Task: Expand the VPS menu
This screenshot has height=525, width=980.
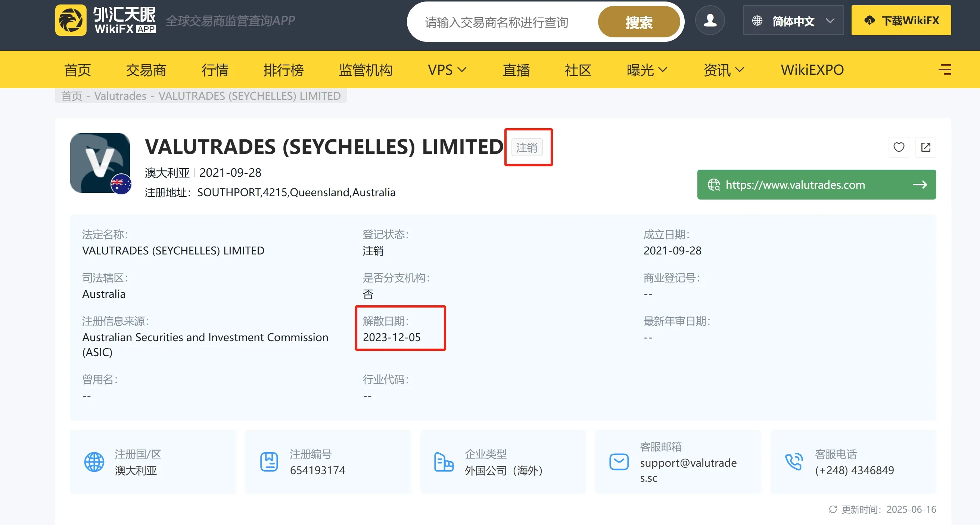Action: (447, 70)
